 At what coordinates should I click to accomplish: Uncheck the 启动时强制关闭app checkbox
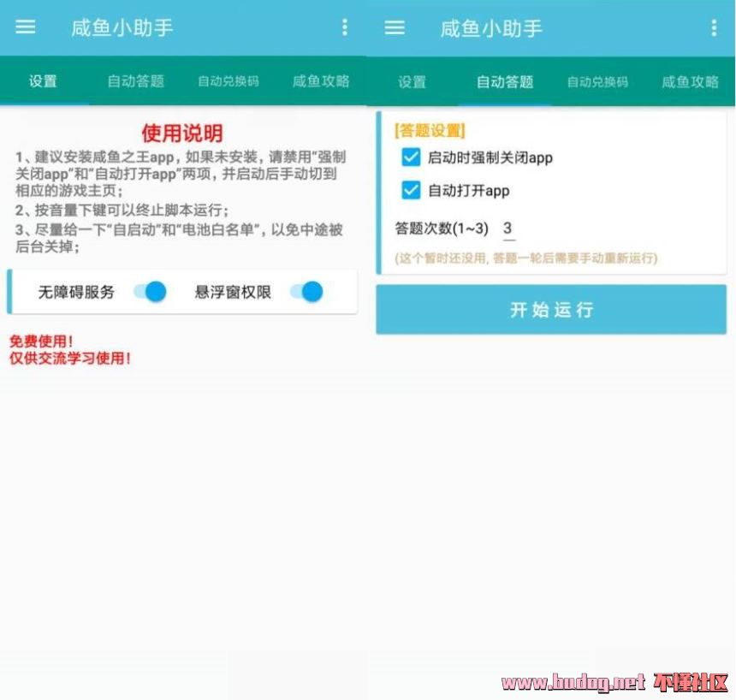tap(411, 157)
